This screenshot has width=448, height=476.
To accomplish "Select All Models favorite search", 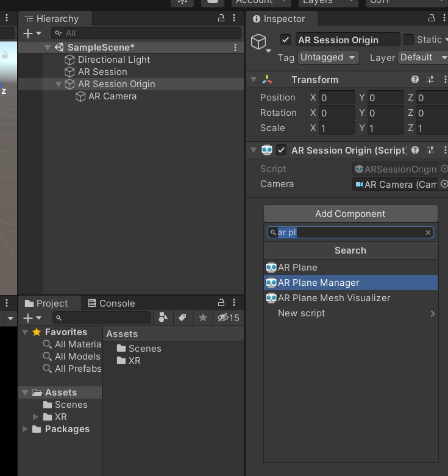I will click(x=72, y=357).
